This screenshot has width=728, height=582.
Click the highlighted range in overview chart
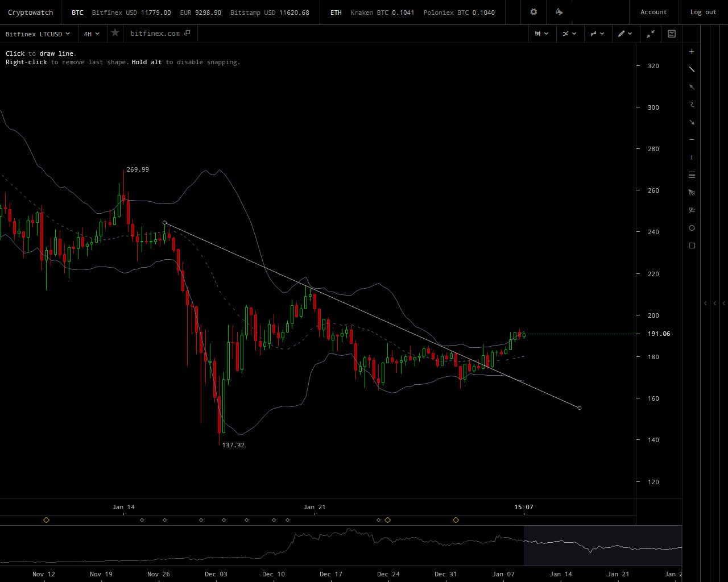[603, 546]
